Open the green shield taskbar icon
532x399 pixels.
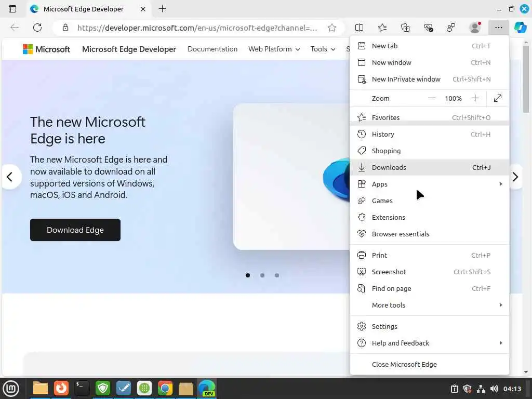[x=102, y=388]
